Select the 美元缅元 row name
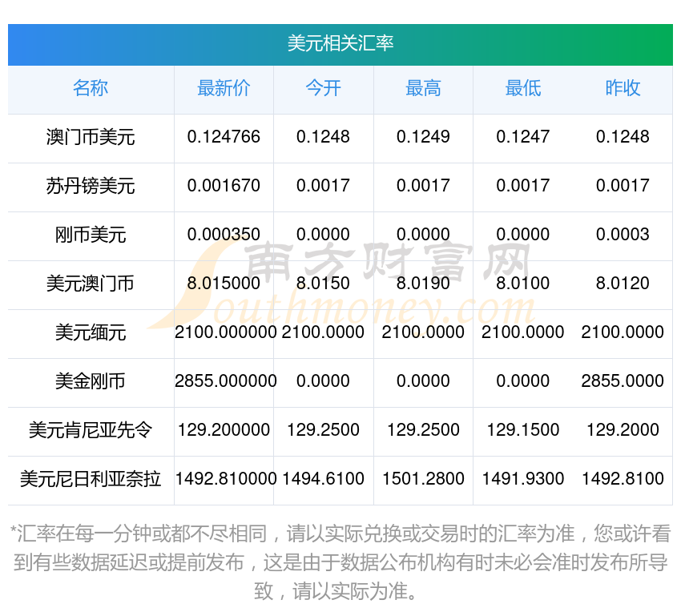The height and width of the screenshot is (616, 681). tap(91, 332)
